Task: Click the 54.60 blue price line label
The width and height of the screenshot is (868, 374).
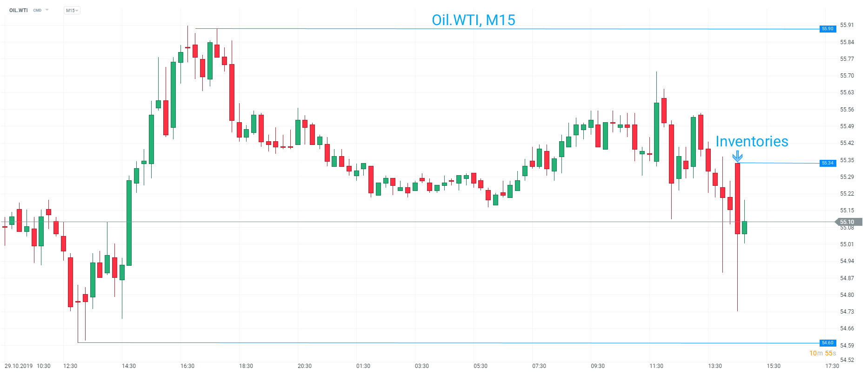Action: pyautogui.click(x=828, y=343)
